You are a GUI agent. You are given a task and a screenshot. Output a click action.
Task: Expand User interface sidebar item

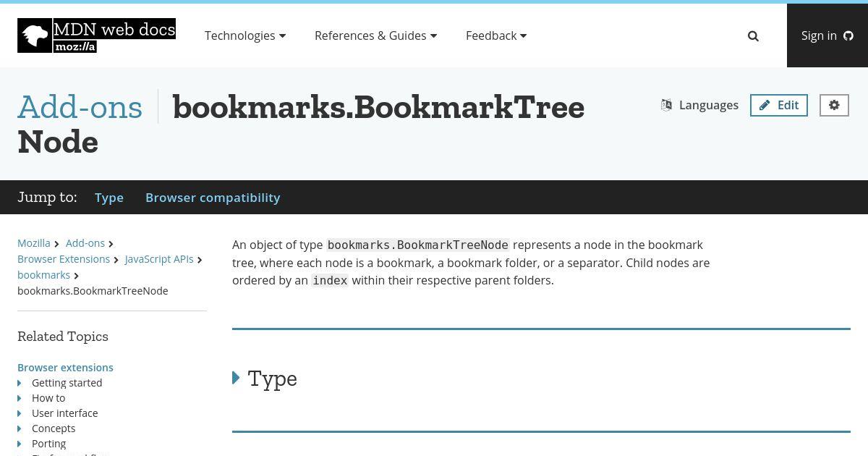[x=20, y=413]
